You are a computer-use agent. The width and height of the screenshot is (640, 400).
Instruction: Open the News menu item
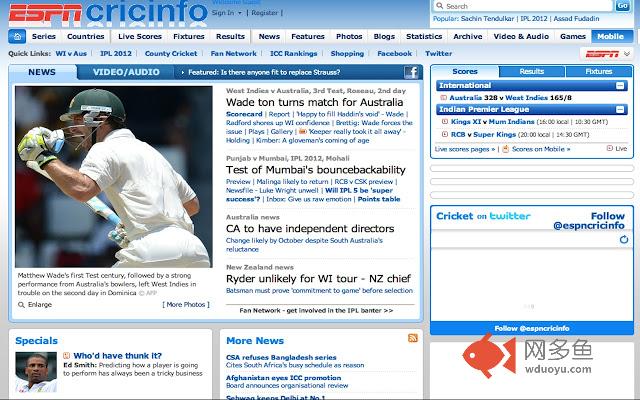[x=269, y=36]
